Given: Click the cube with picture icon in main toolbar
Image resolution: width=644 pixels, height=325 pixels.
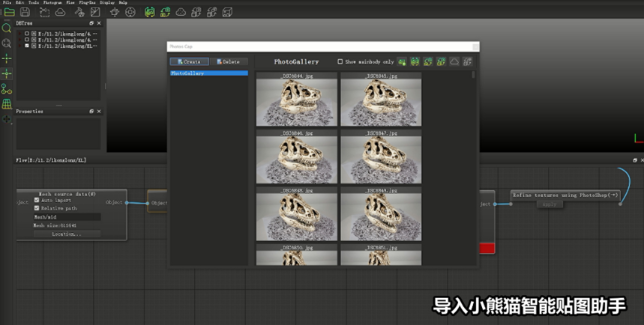Looking at the screenshot, I should tap(227, 12).
